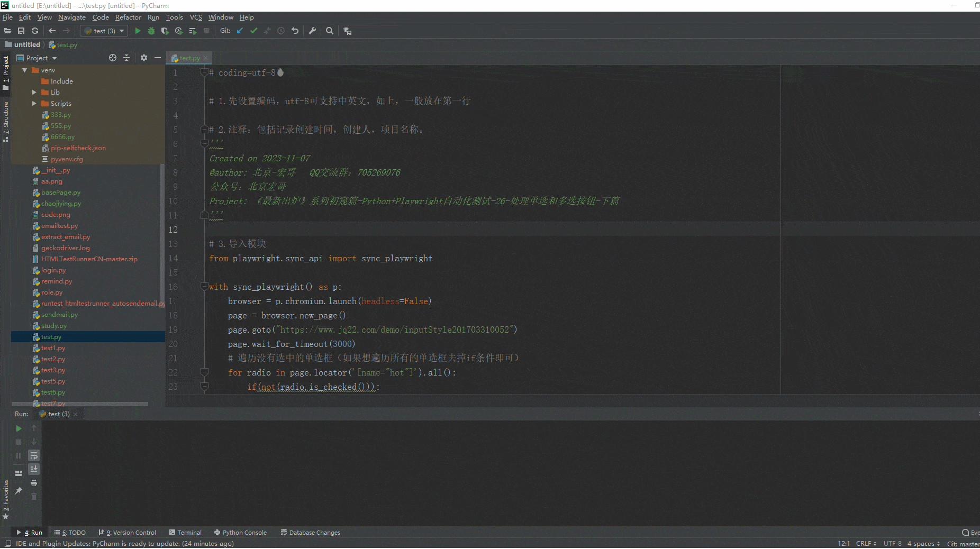Open Project panel gear options
The height and width of the screenshot is (549, 980).
pyautogui.click(x=144, y=58)
